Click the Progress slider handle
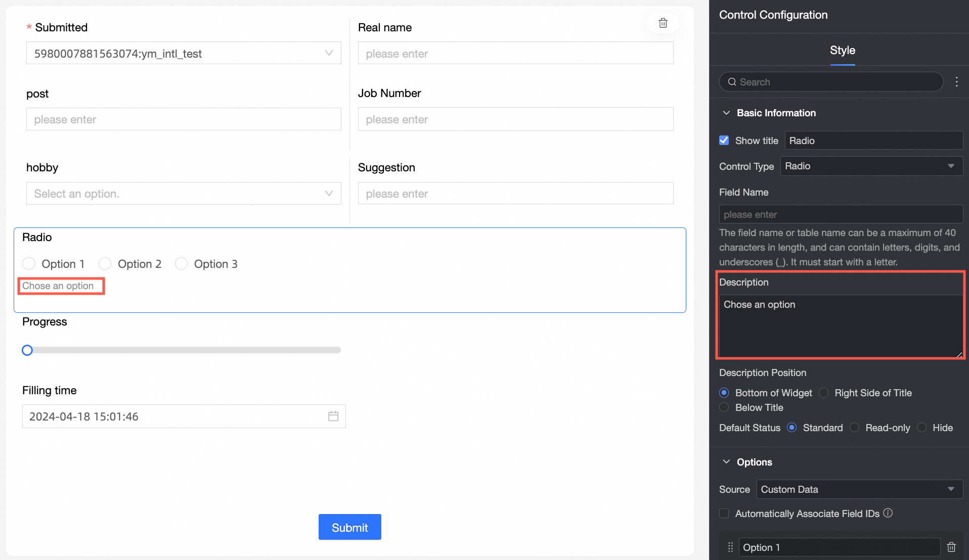This screenshot has height=560, width=969. click(x=27, y=350)
